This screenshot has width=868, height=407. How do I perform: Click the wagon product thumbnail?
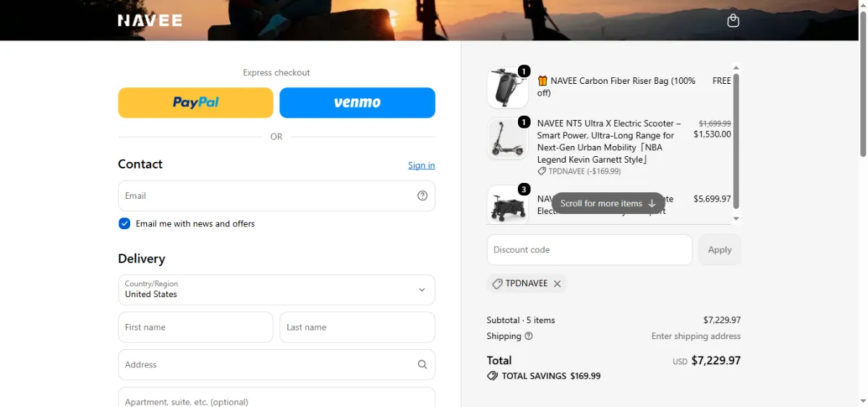[508, 205]
